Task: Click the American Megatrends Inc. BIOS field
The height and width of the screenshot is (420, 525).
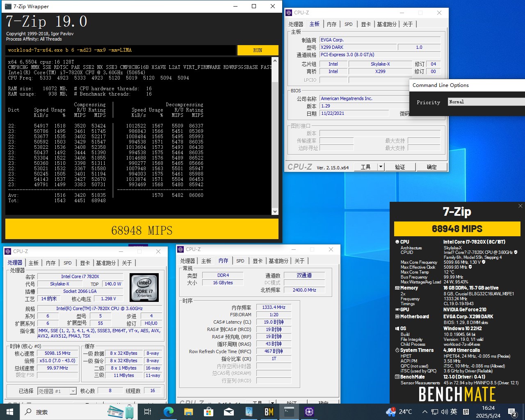Action: tap(364, 98)
